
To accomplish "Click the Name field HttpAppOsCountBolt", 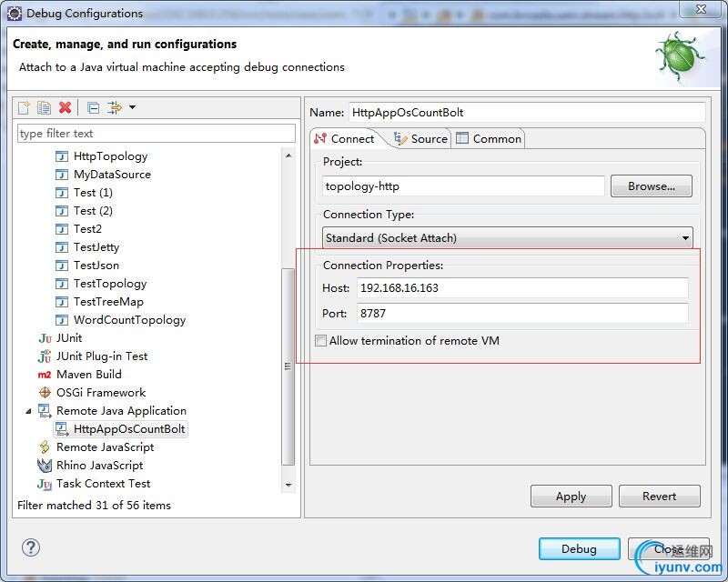I will click(527, 113).
